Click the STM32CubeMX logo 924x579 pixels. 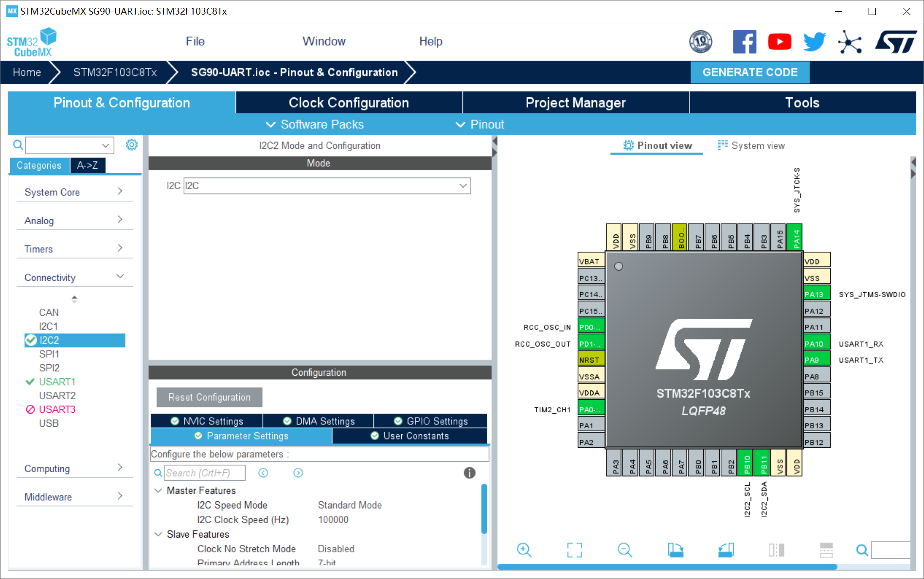pyautogui.click(x=32, y=42)
